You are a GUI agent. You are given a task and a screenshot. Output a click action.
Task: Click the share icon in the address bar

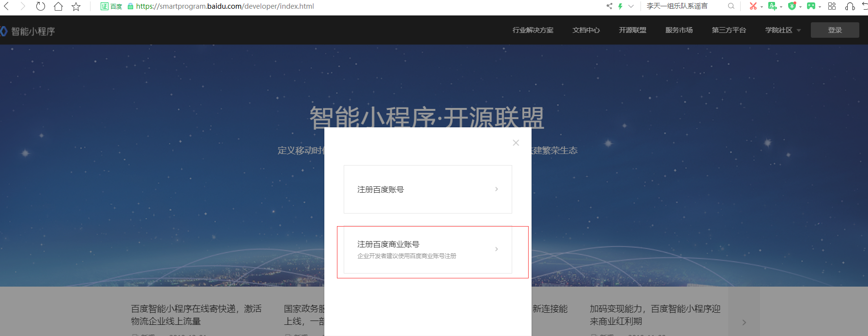point(609,6)
